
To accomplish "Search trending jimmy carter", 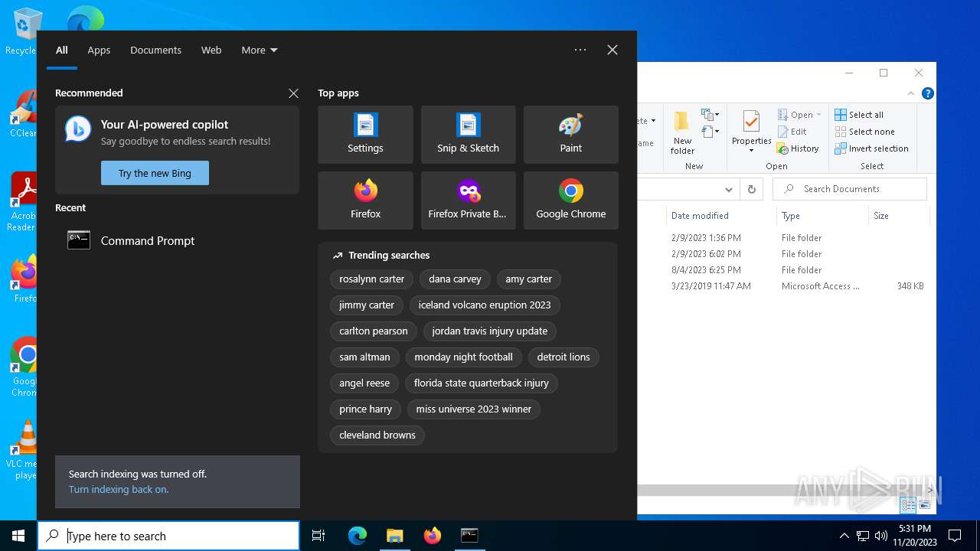I will (367, 305).
